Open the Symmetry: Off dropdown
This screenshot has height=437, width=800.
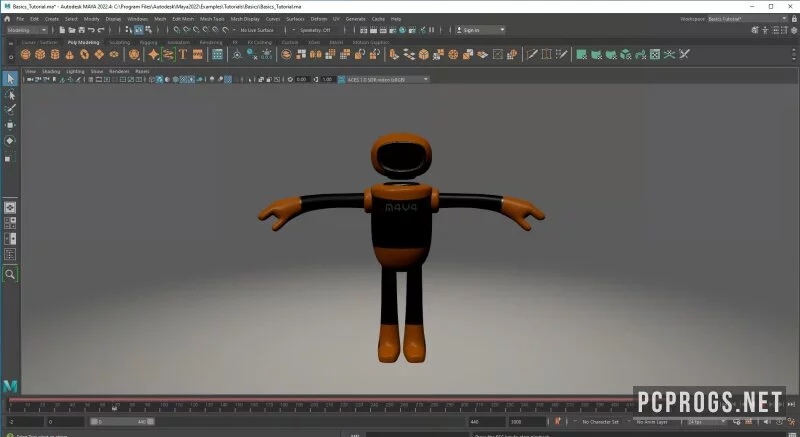(316, 30)
